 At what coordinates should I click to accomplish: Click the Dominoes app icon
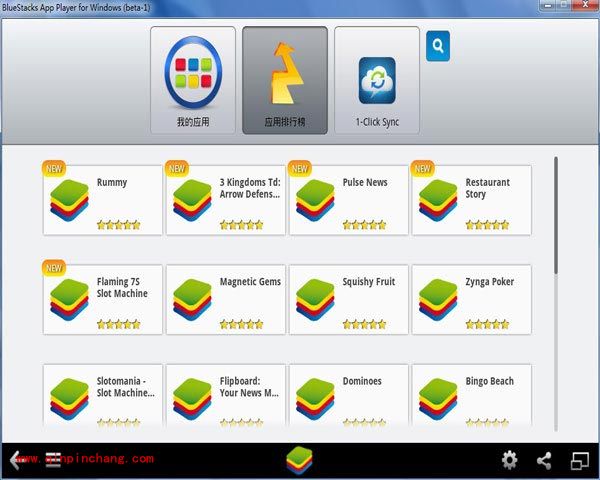pyautogui.click(x=315, y=399)
